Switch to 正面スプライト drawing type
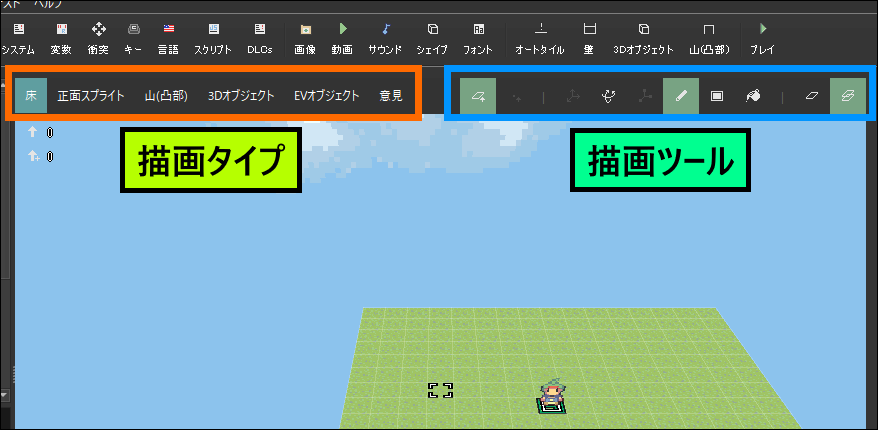 click(x=91, y=96)
